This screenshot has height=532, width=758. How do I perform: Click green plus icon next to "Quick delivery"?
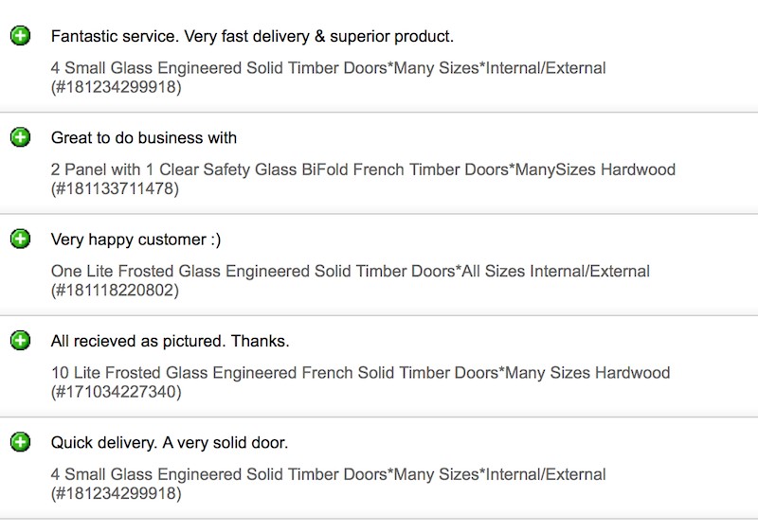pyautogui.click(x=20, y=442)
